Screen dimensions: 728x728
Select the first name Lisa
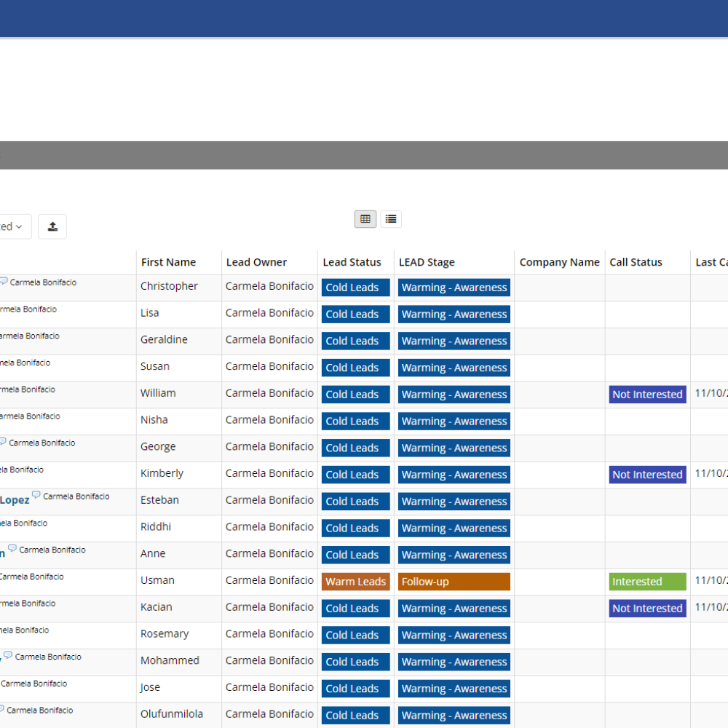[x=149, y=313]
